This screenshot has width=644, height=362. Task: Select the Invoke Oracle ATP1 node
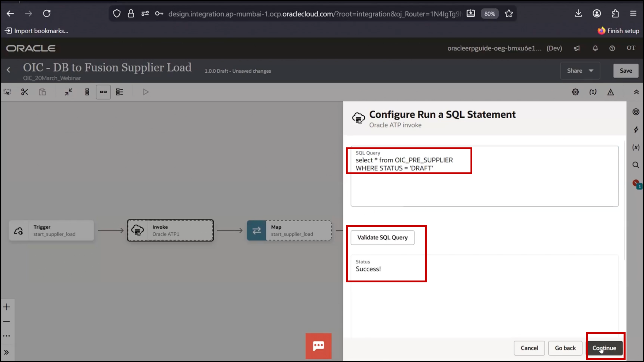point(170,231)
